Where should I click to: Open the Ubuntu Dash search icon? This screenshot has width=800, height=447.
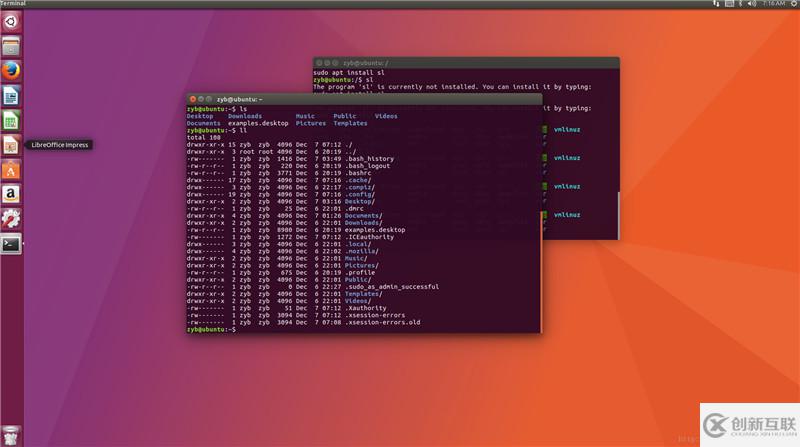11,21
